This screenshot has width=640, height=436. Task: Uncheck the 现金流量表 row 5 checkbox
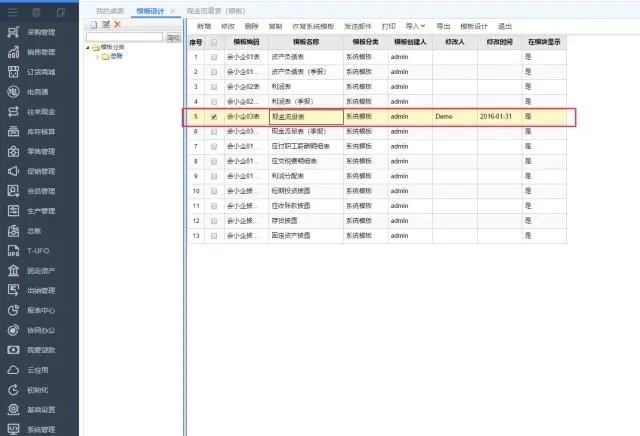[214, 117]
